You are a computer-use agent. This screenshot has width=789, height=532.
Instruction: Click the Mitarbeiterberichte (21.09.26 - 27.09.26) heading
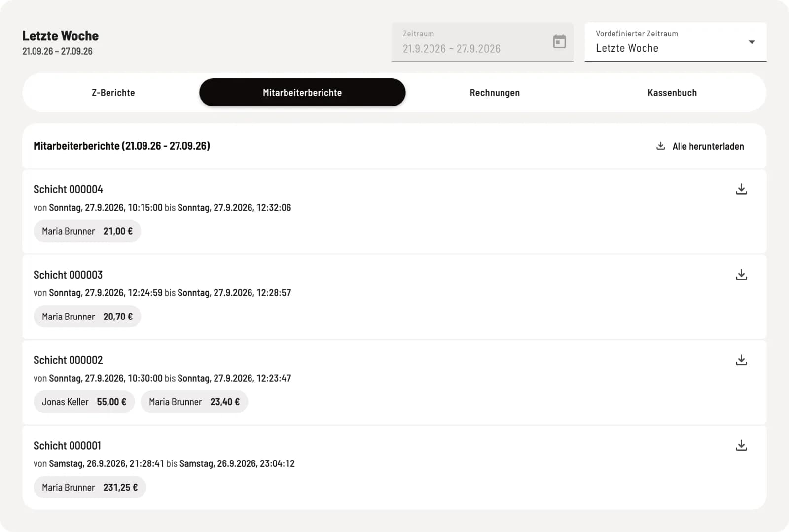click(122, 146)
